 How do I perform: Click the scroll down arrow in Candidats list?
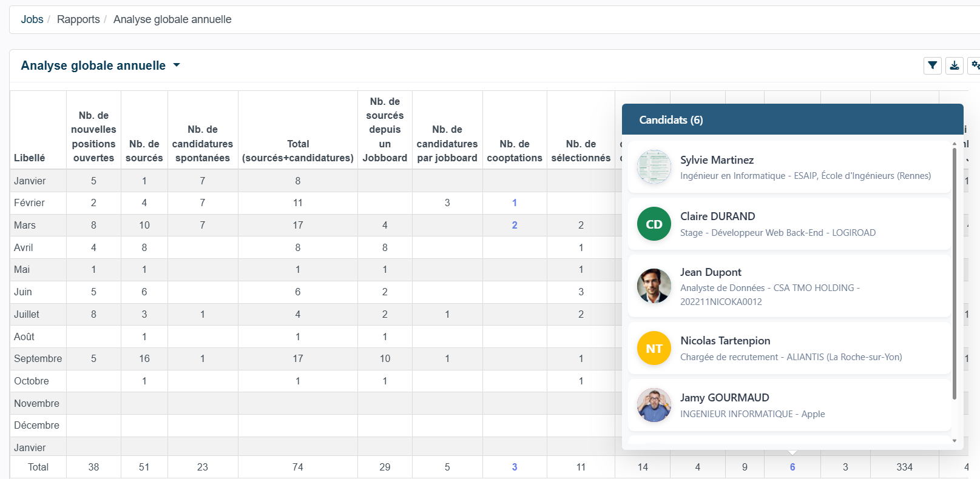[x=955, y=441]
